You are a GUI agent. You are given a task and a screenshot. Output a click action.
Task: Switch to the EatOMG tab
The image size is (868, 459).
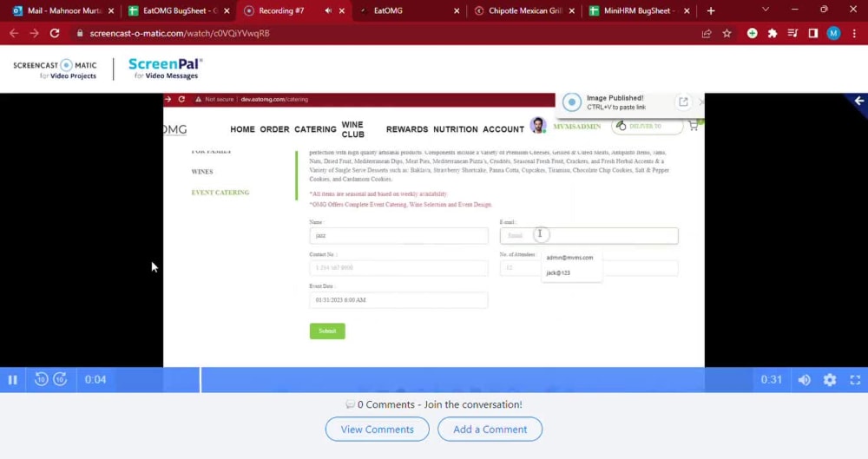tap(407, 10)
